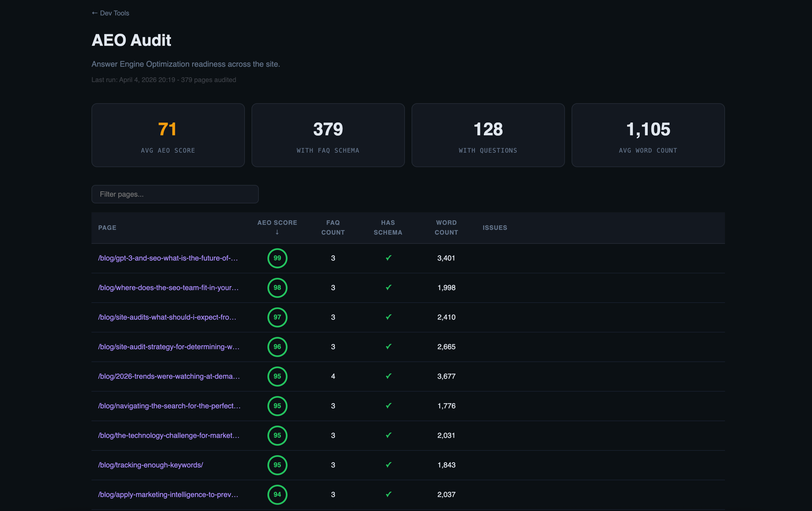The image size is (812, 511).
Task: Click the 99 AEO score badge
Action: pos(277,258)
